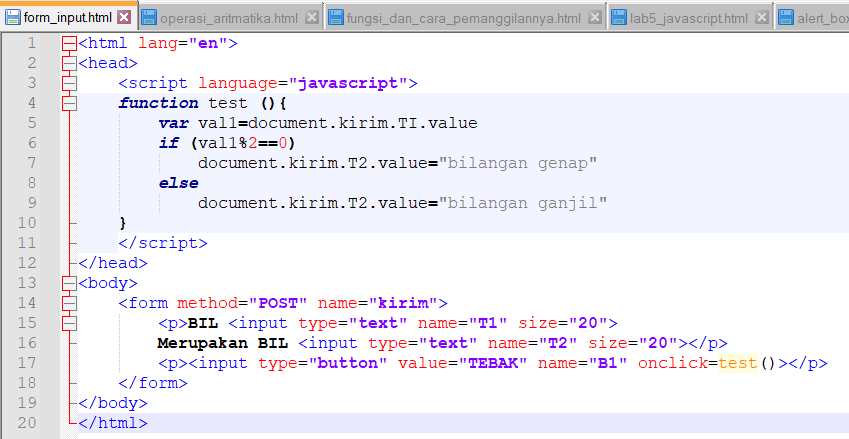Click the string "bilangan genap" on line 7

pos(518,163)
